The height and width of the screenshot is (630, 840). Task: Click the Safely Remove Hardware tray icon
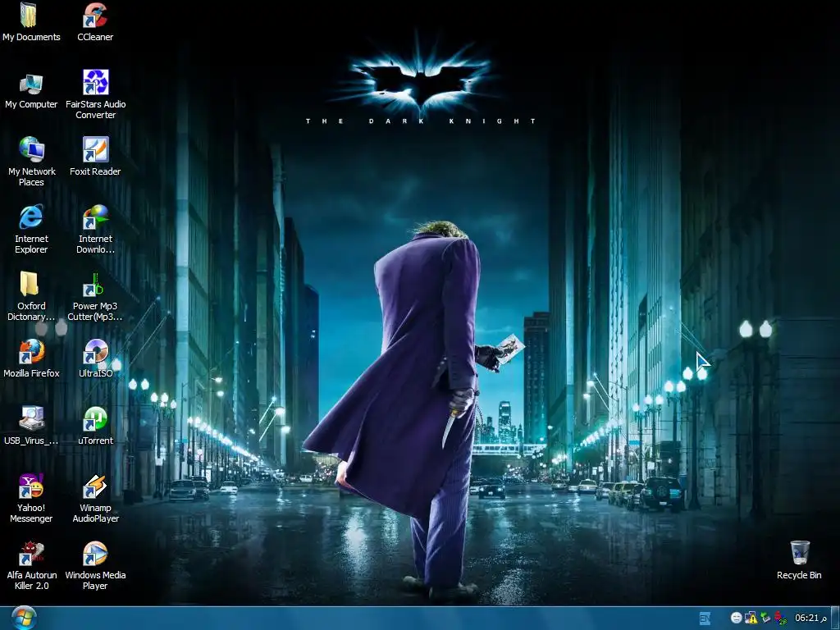(765, 619)
